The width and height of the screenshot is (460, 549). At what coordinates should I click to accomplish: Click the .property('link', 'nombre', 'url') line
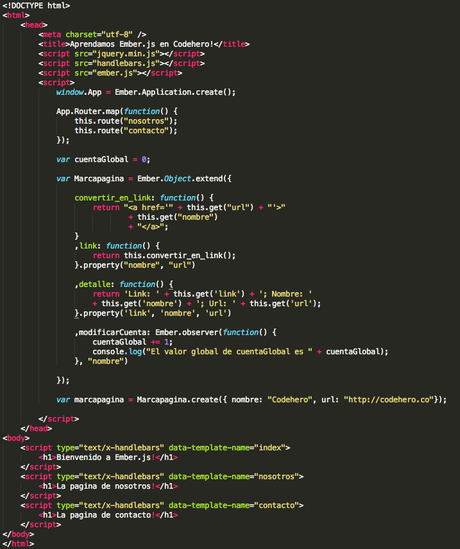pos(153,313)
